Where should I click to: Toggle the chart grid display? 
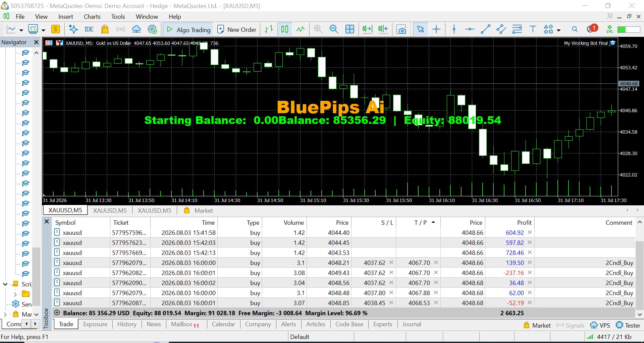tap(350, 29)
